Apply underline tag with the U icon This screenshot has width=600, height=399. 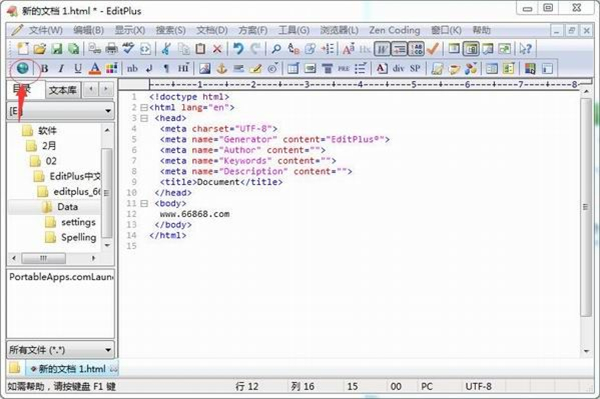coord(78,68)
